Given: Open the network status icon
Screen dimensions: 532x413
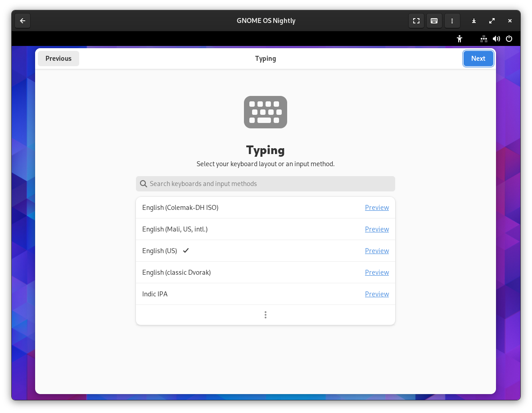Looking at the screenshot, I should [x=483, y=39].
